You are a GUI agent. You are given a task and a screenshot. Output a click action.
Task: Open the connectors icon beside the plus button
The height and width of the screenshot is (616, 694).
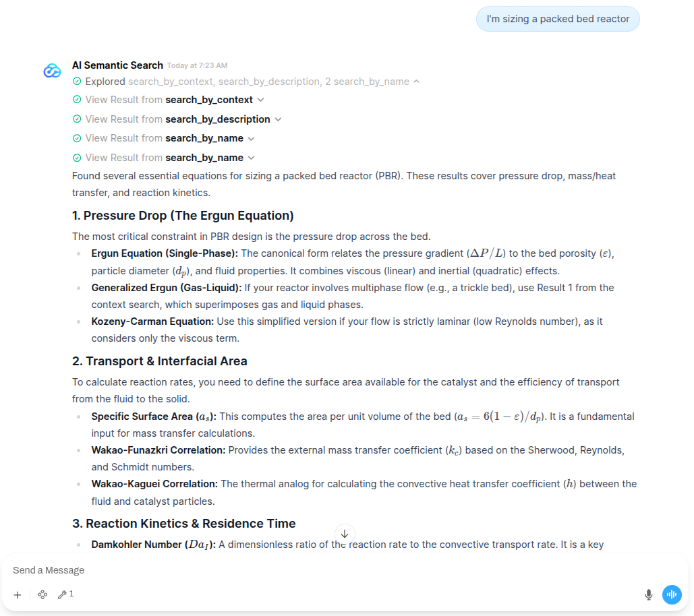pyautogui.click(x=42, y=594)
